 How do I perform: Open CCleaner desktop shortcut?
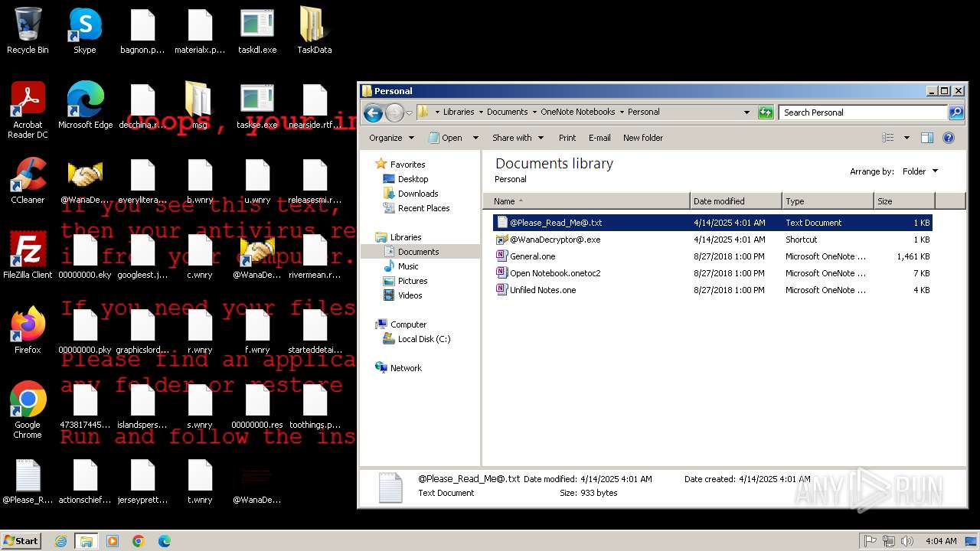tap(28, 181)
